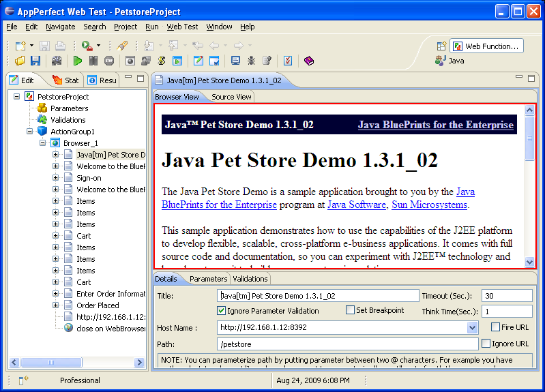
Task: Click status bar fast view icon
Action: coord(23,380)
